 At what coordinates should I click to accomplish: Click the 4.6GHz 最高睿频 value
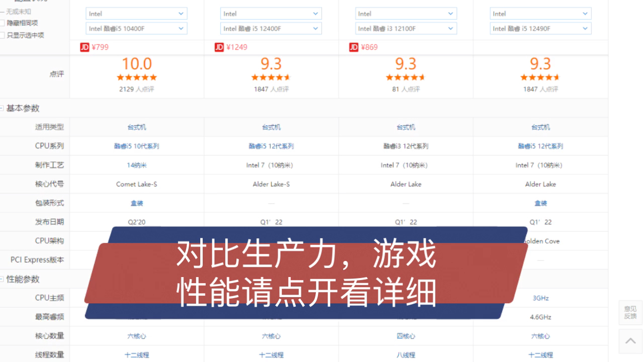pos(540,317)
